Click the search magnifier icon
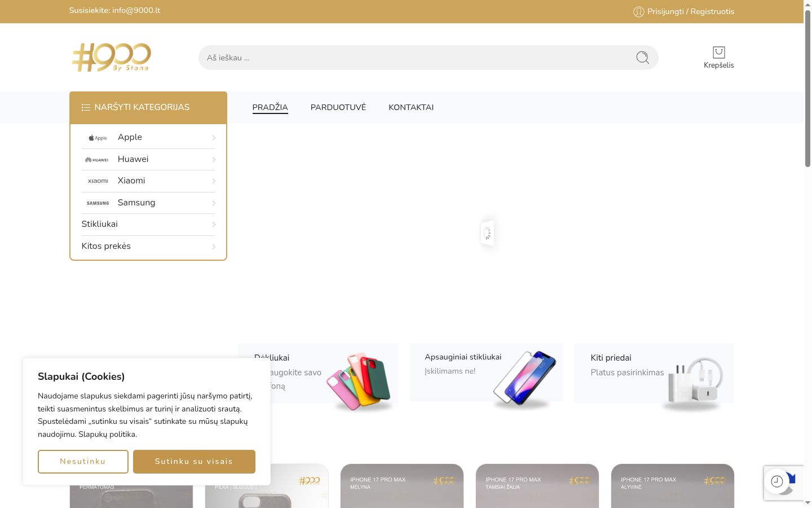The height and width of the screenshot is (508, 812). coord(642,58)
